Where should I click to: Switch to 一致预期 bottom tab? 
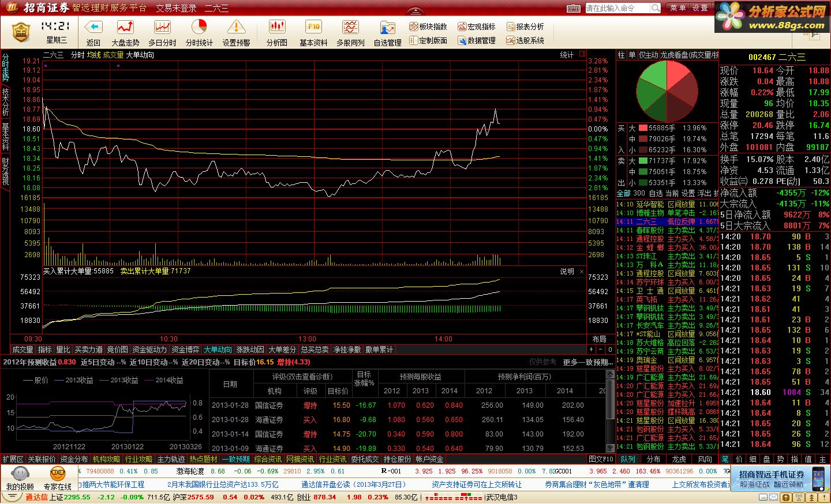236,459
